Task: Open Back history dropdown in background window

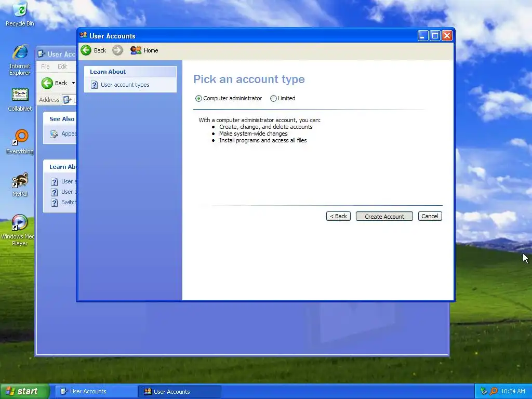Action: click(x=73, y=83)
